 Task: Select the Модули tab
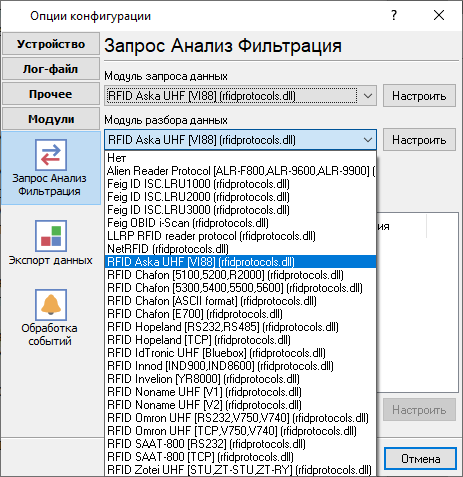[51, 119]
